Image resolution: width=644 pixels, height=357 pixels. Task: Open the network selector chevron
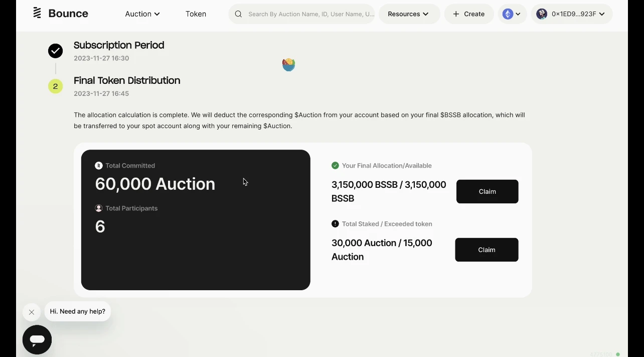pyautogui.click(x=519, y=14)
